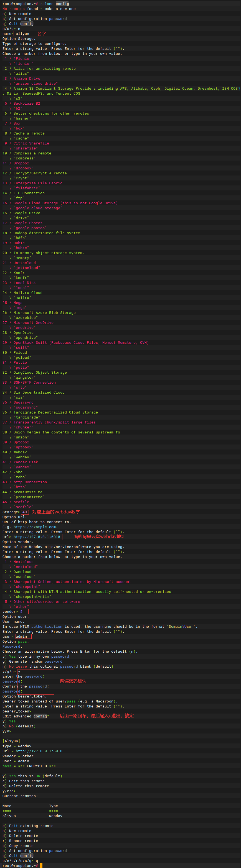Click the Dropbox storage list entry
This screenshot has height=868, width=241.
21,163
